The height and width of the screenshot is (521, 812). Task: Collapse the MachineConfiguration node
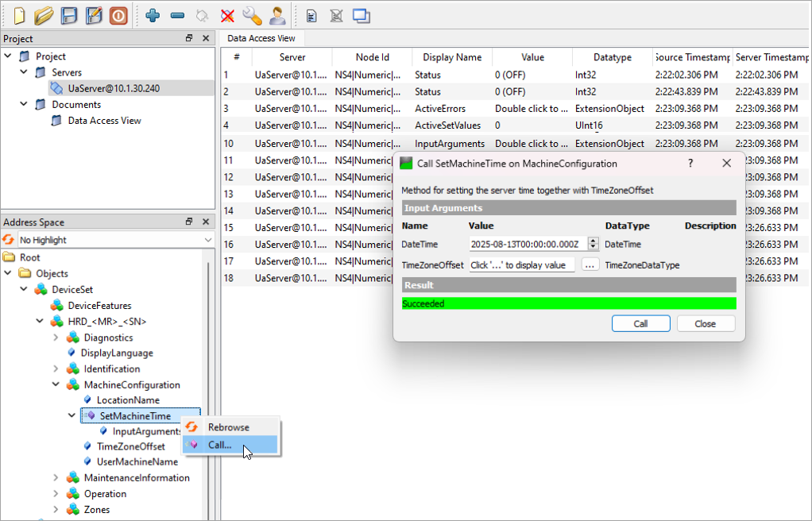pos(56,384)
